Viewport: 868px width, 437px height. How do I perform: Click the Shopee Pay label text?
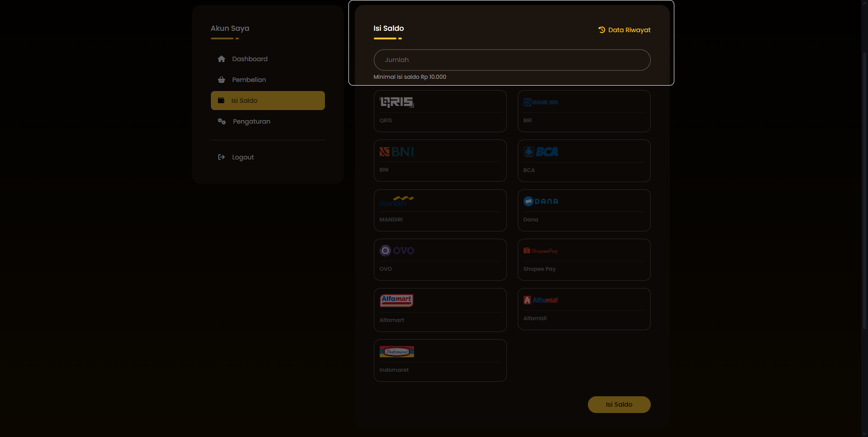point(539,269)
